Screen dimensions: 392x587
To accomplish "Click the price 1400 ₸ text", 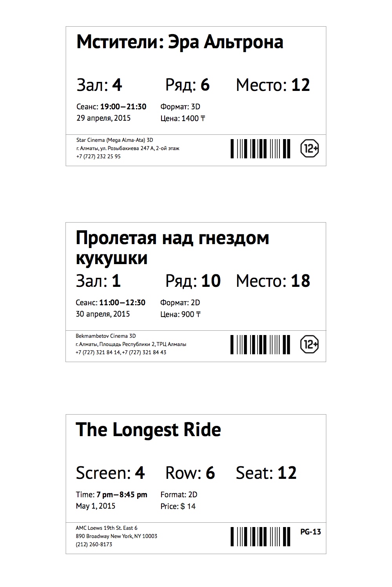I will (193, 118).
